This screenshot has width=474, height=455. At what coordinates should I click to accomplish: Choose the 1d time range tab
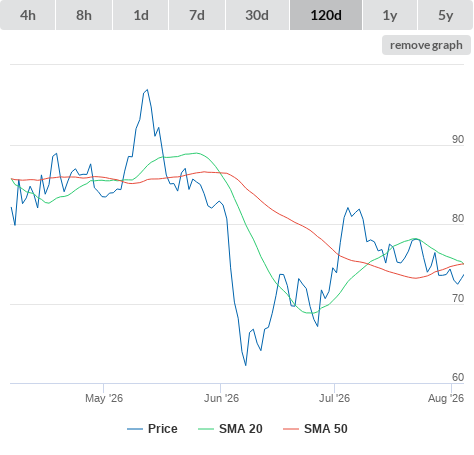pyautogui.click(x=141, y=15)
